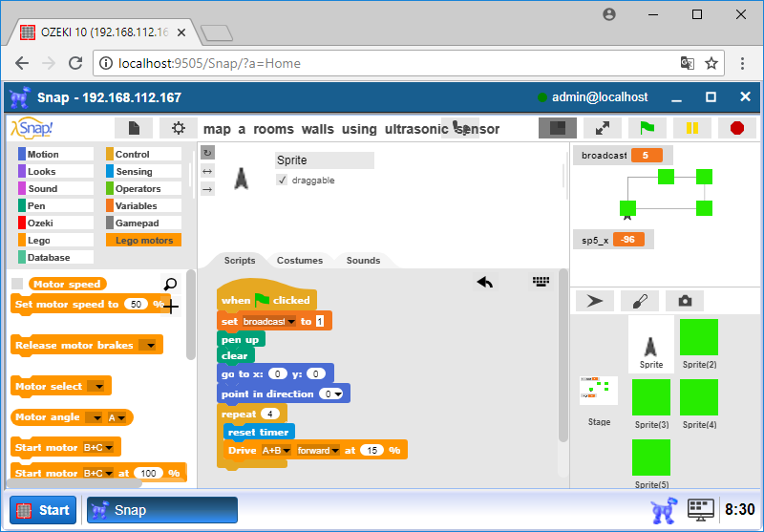Viewport: 764px width, 532px height.
Task: Select the Sensing block category
Action: point(143,171)
